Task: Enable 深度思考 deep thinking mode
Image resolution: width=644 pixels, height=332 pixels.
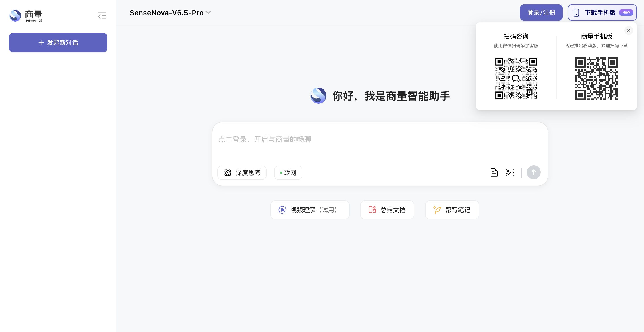Action: pos(242,172)
